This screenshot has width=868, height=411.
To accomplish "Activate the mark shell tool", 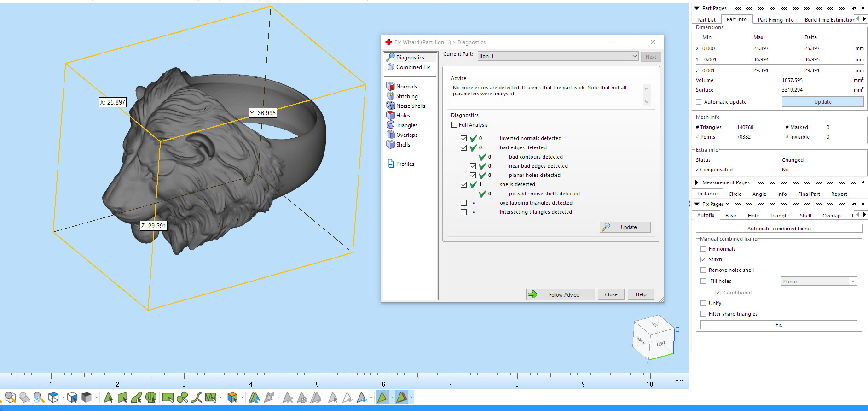I will (151, 397).
